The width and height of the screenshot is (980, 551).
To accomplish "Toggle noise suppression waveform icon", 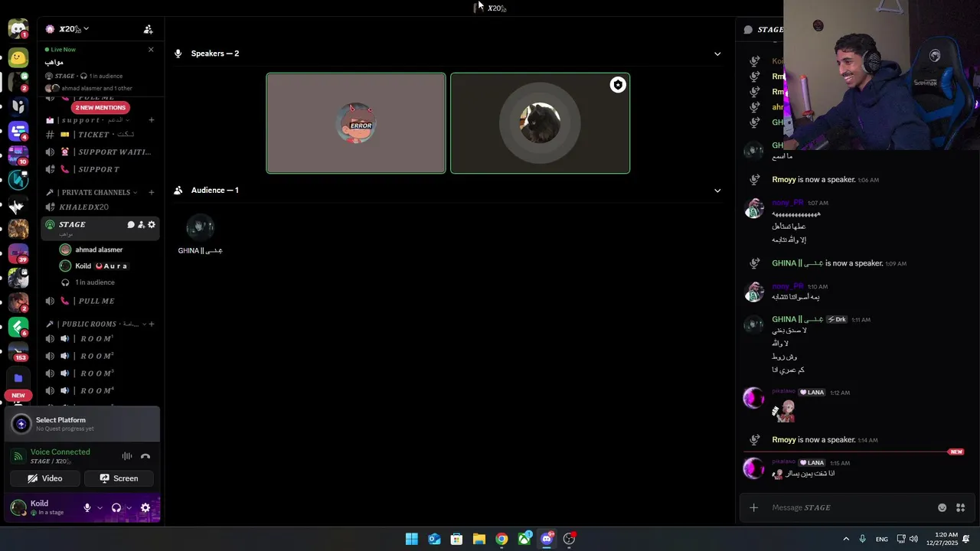I will pyautogui.click(x=127, y=456).
